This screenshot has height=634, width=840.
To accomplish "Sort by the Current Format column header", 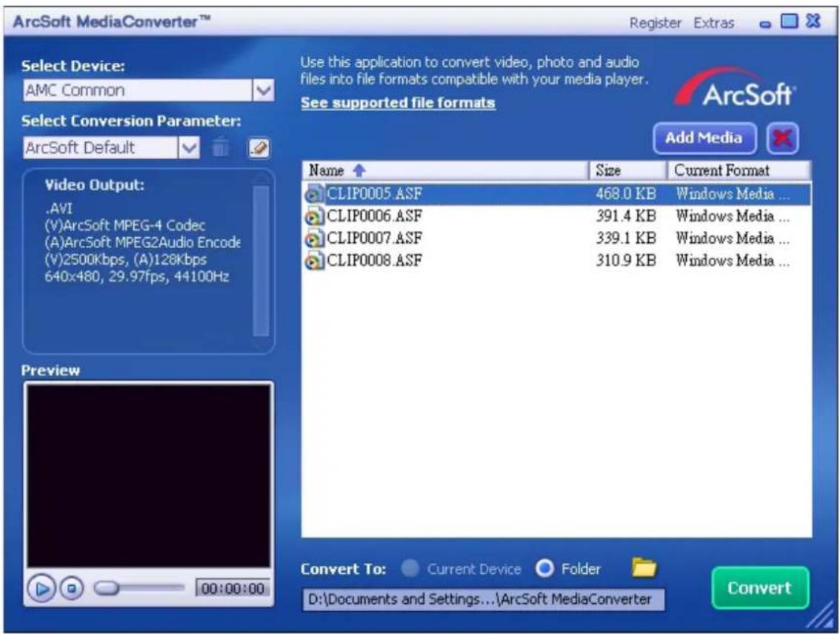I will pyautogui.click(x=739, y=170).
